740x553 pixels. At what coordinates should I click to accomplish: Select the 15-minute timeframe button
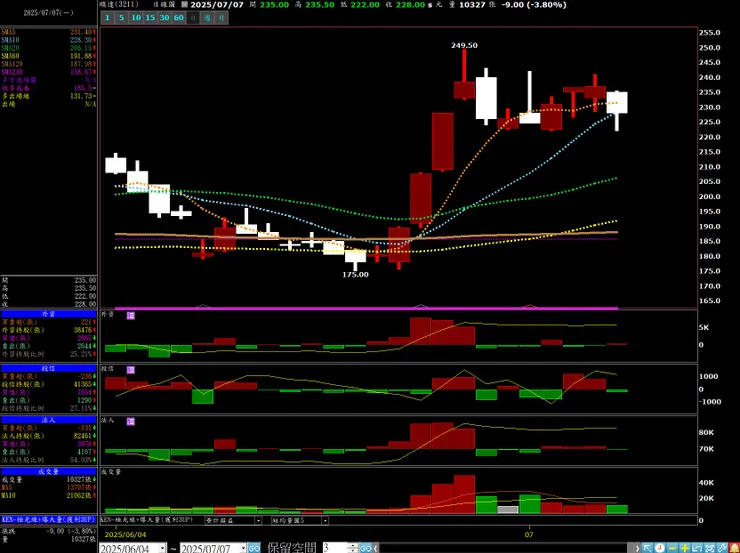click(150, 18)
